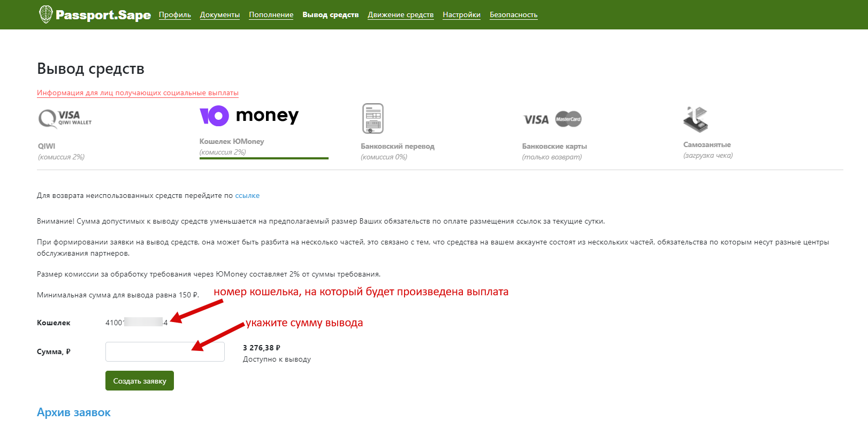Click the (загрузка чека) note

[x=708, y=155]
